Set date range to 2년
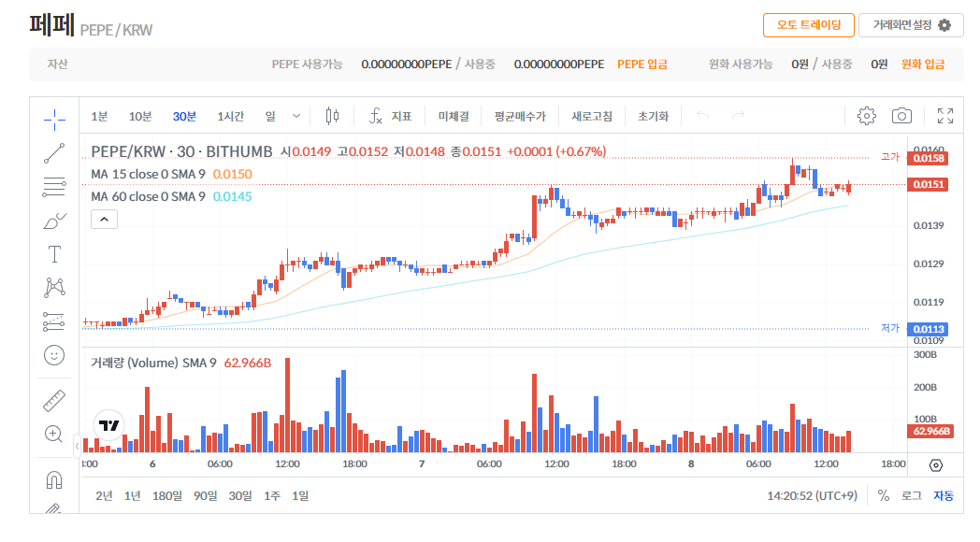The image size is (980, 542). pos(104,496)
